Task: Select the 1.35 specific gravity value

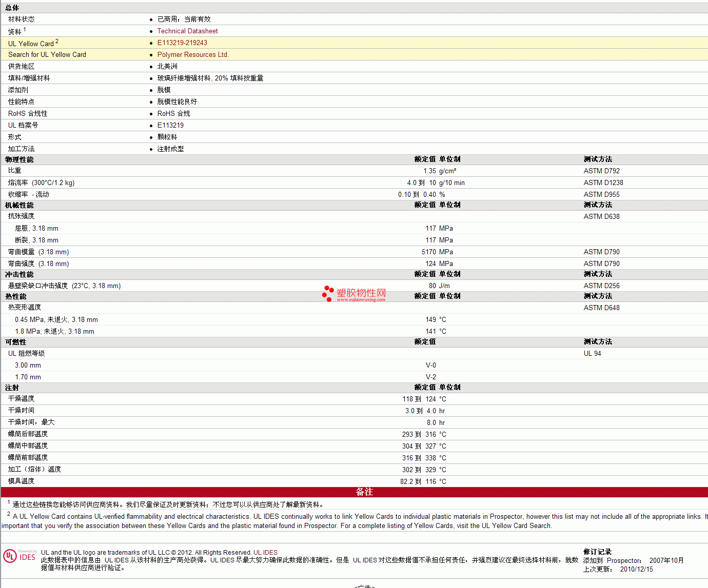Action: click(x=429, y=171)
